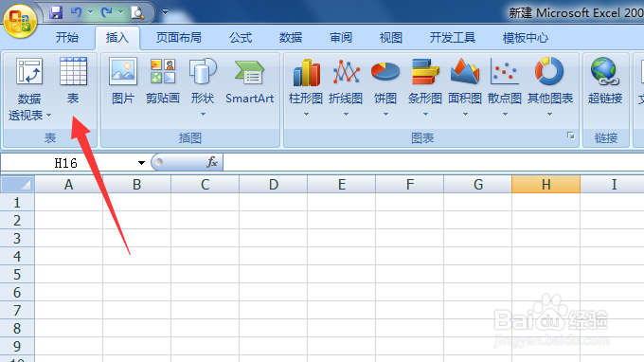Open the 开发工具 tab

pos(452,38)
